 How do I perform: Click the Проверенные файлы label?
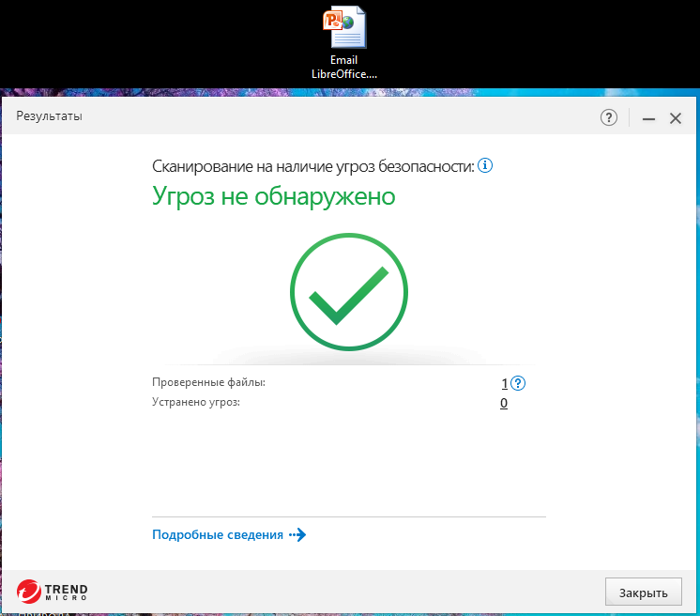[x=208, y=382]
